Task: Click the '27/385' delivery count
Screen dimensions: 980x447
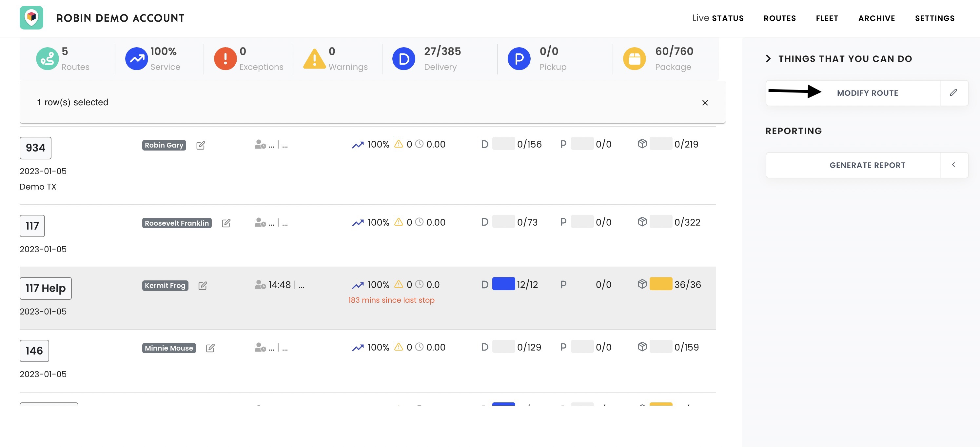Action: 442,51
